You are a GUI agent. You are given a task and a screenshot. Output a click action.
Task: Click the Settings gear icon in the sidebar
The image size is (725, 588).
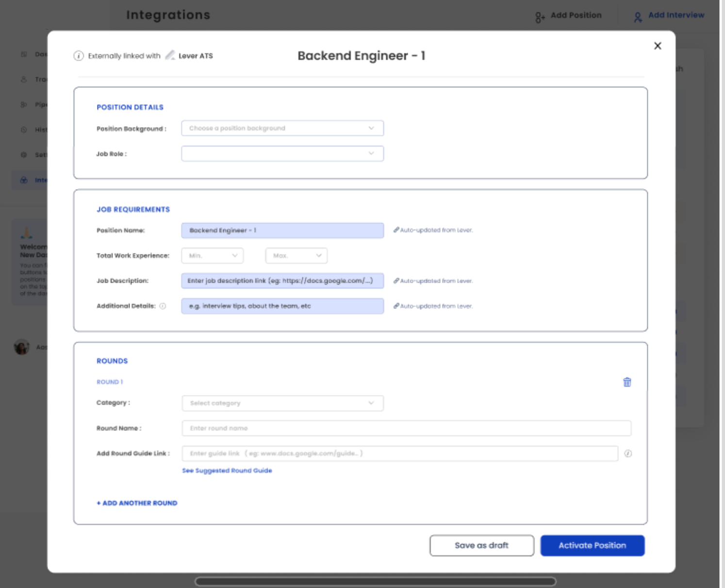(x=24, y=155)
